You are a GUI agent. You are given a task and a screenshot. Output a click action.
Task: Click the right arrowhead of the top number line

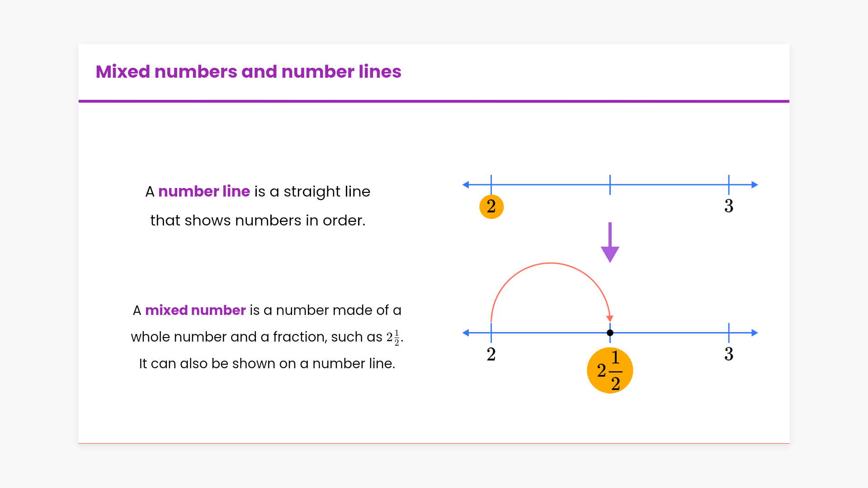click(754, 185)
